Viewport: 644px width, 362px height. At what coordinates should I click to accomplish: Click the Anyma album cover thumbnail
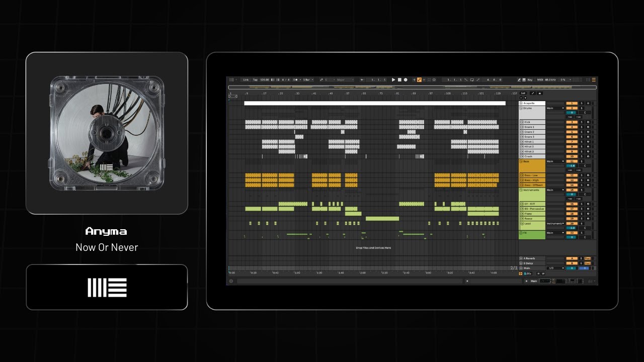pos(107,133)
